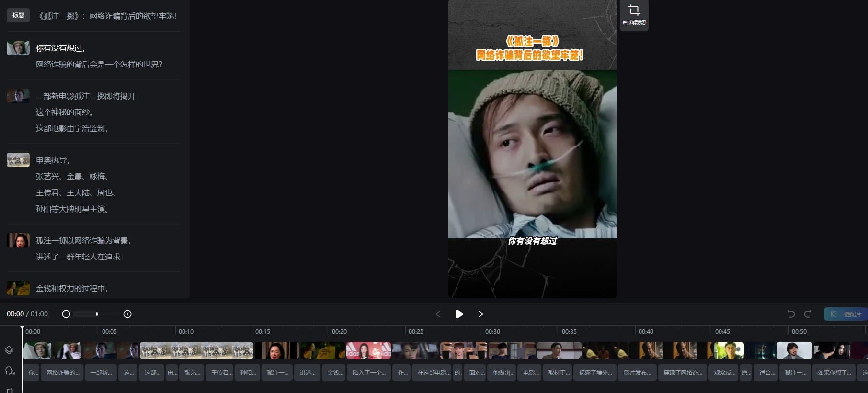Screen dimensions: 868x393
Task: Select the video layers track icon
Action: (x=9, y=350)
